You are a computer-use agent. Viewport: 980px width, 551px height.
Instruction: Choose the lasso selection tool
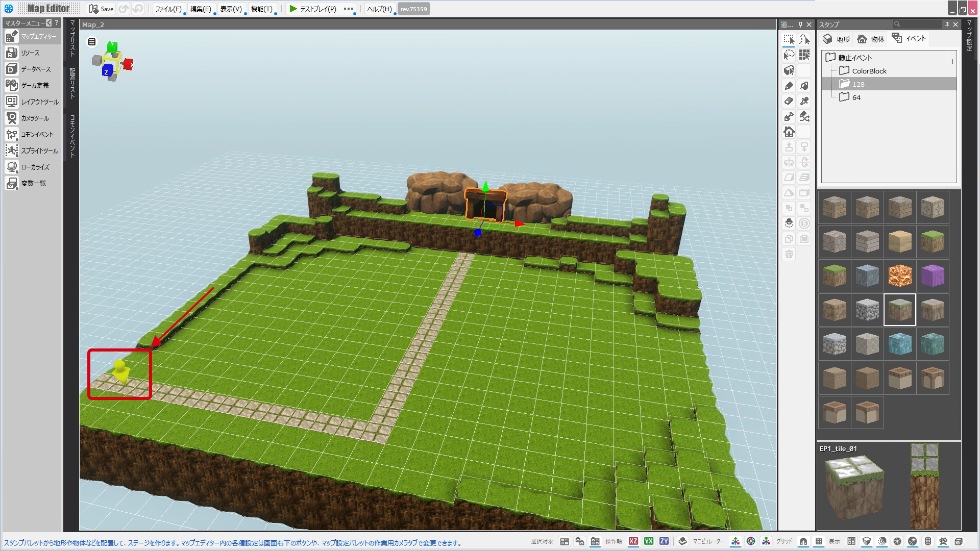click(789, 55)
